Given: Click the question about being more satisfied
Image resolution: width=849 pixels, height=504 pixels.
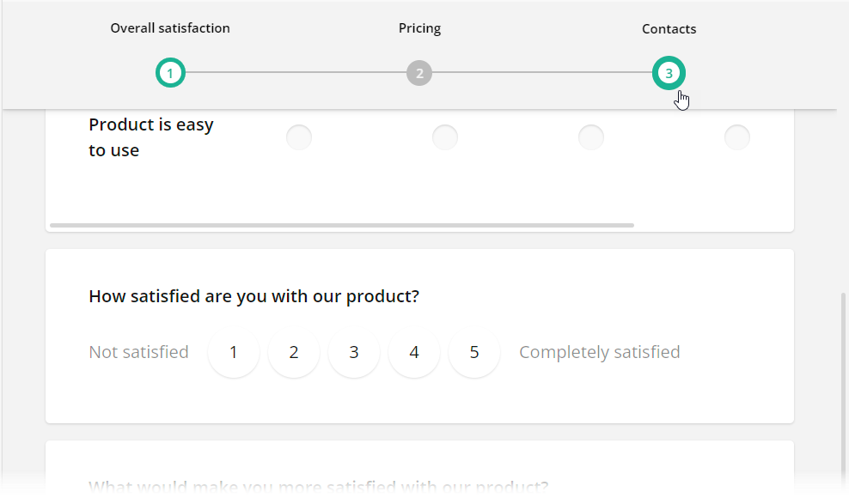Looking at the screenshot, I should tap(317, 486).
